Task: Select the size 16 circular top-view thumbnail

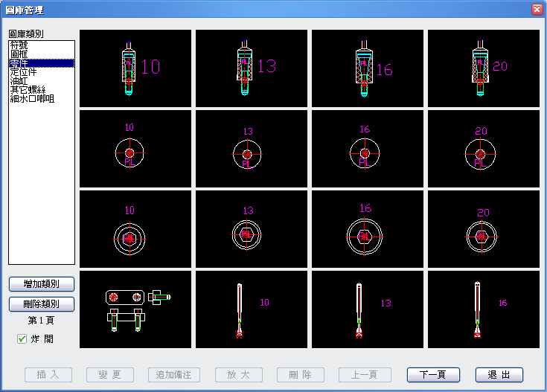Action: 368,149
